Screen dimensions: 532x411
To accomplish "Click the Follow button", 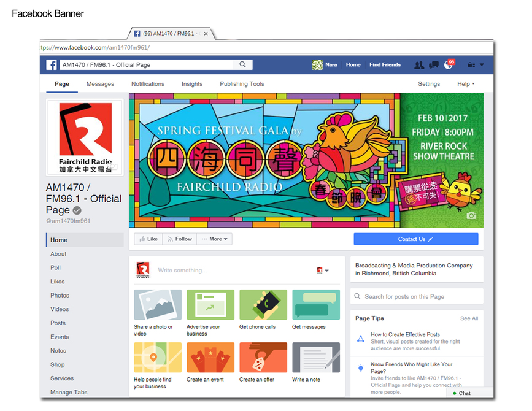I will (180, 239).
